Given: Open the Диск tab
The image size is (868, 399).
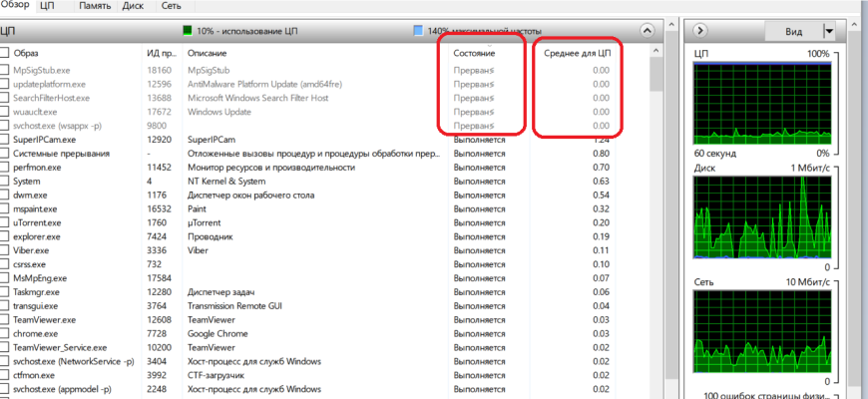Looking at the screenshot, I should pyautogui.click(x=133, y=6).
